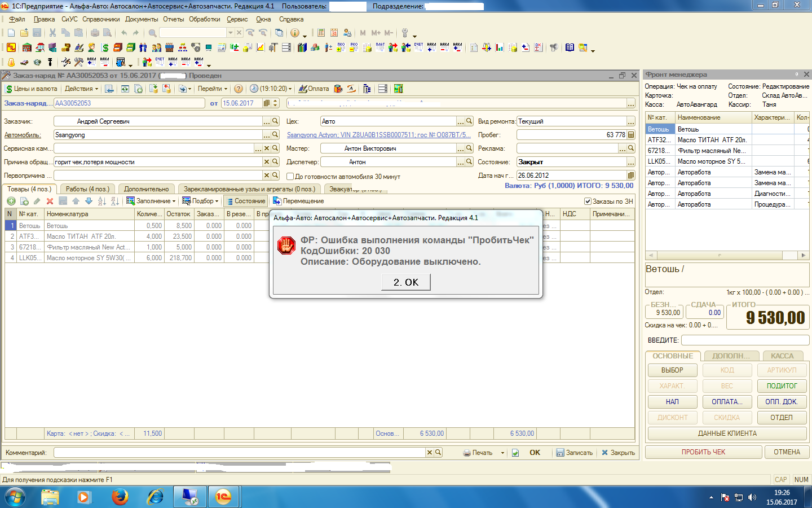This screenshot has height=508, width=812.
Task: Open selection list for Вид ремонта field
Action: click(630, 121)
